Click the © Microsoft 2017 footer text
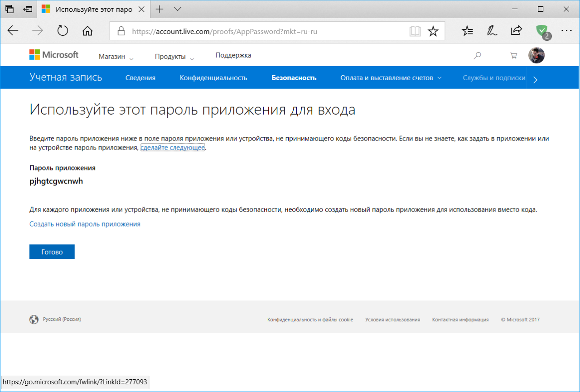580x392 pixels. coord(520,319)
